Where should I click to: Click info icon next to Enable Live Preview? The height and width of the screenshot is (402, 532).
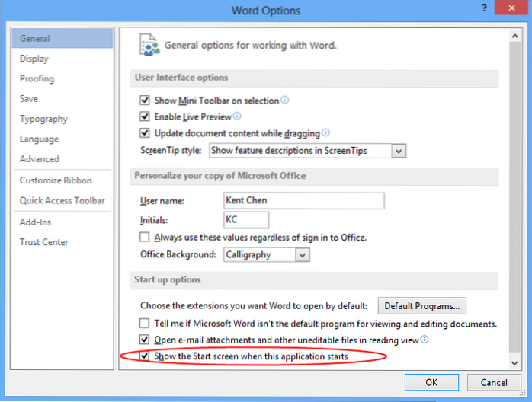(237, 116)
